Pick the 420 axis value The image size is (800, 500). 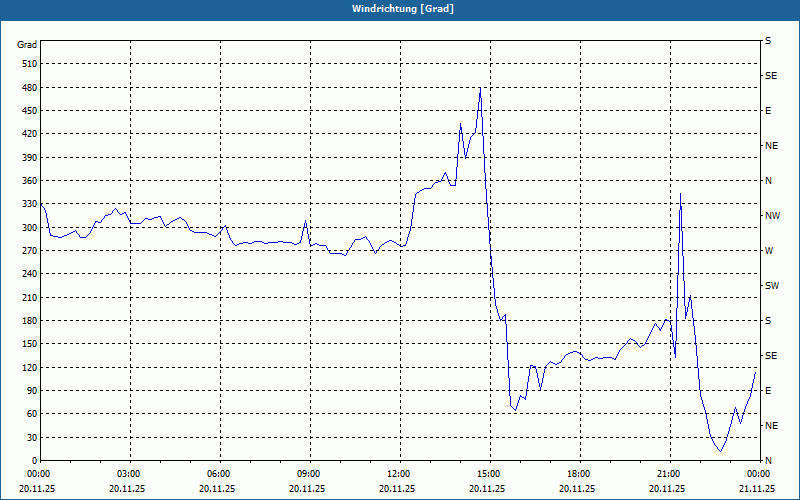tap(30, 134)
